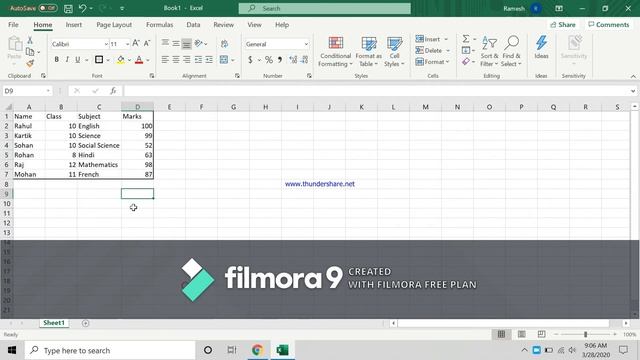
Task: Open the Calibri font name dropdown
Action: click(x=106, y=44)
